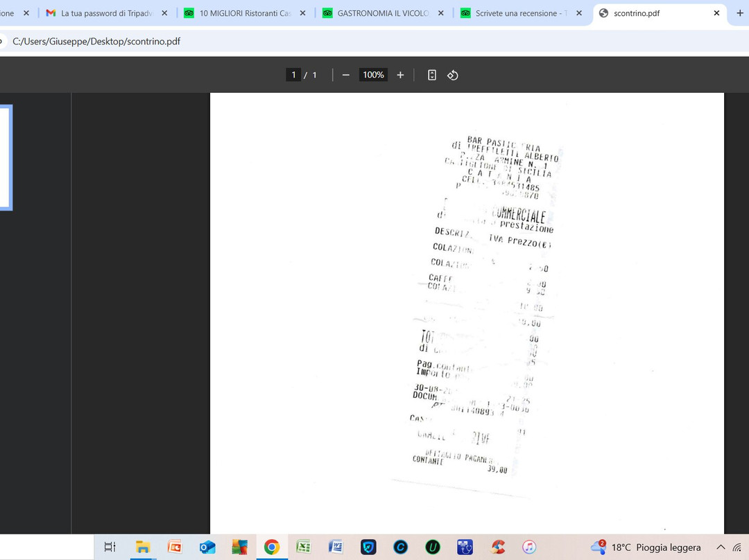Zoom out the PDF with minus button

coord(345,75)
